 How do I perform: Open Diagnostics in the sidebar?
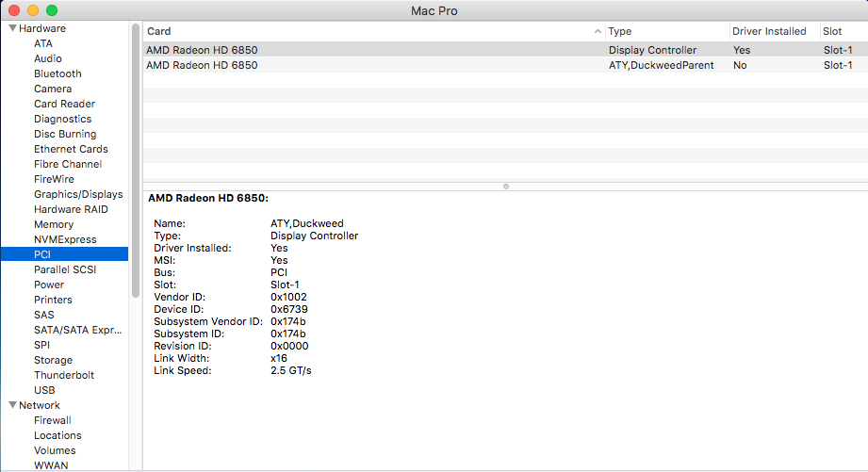point(62,119)
